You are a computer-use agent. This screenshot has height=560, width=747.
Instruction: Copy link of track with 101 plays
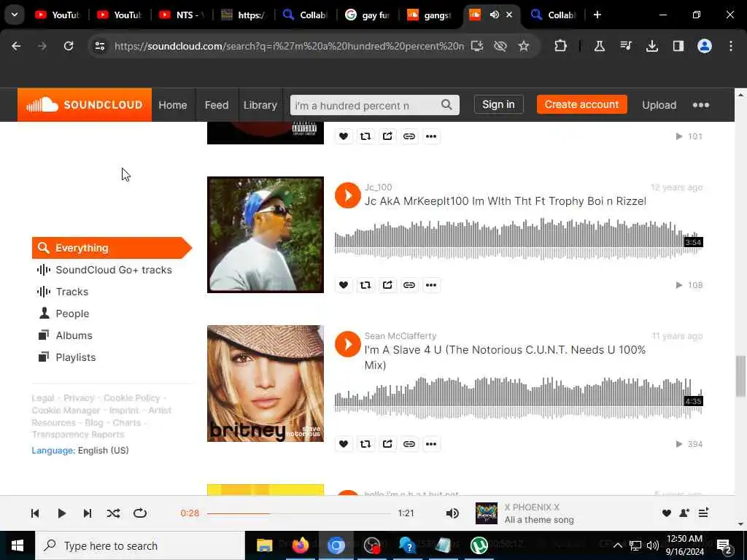pos(409,136)
